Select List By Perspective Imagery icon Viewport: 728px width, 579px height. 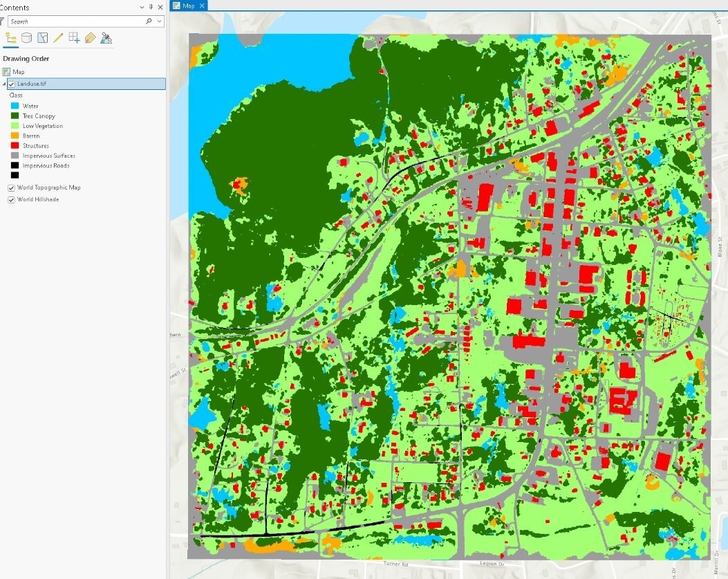(x=106, y=38)
